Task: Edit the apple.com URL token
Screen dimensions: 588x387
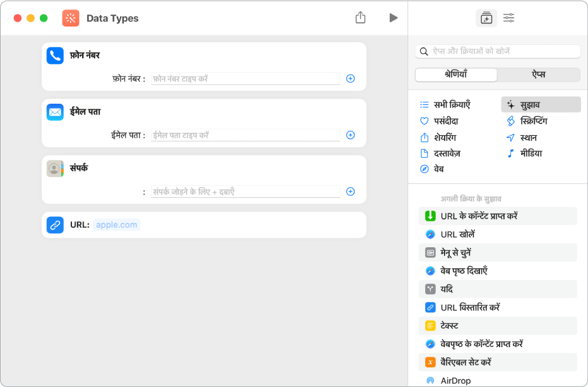Action: coord(117,225)
